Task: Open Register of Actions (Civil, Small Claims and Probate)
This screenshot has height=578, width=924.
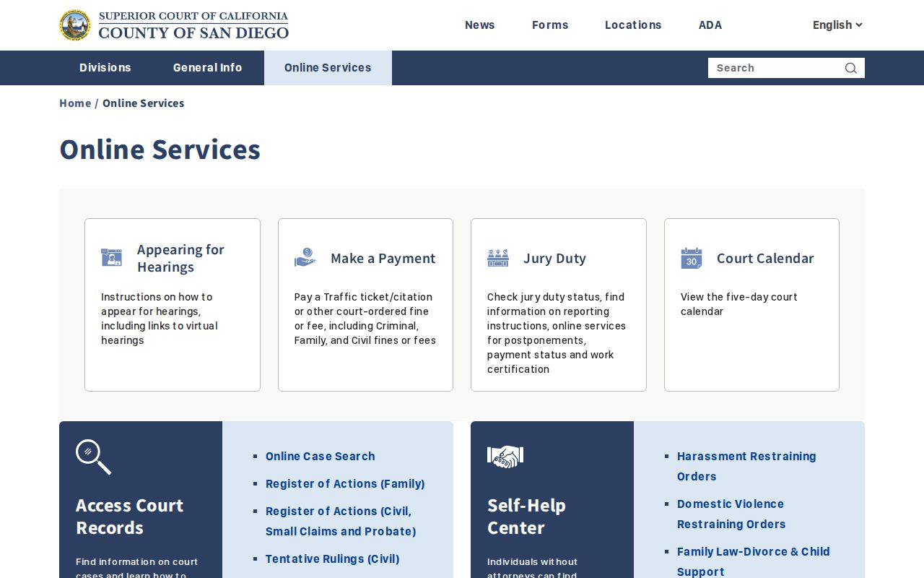Action: (x=341, y=521)
